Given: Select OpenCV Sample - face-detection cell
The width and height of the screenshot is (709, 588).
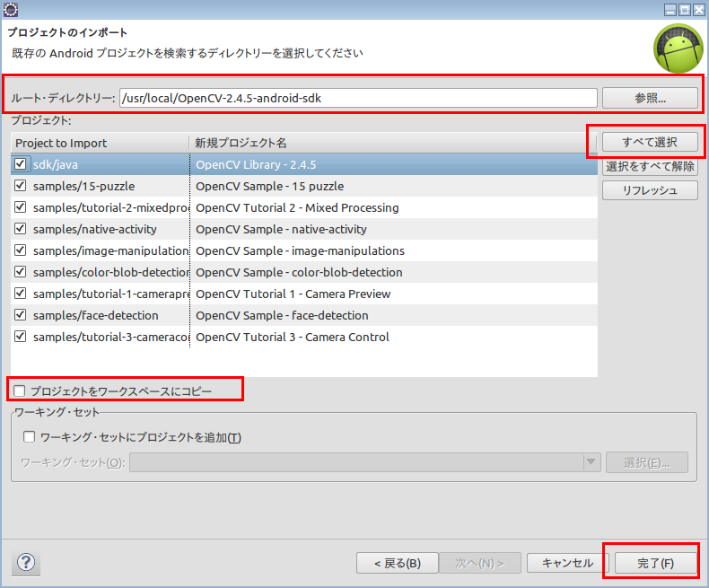Looking at the screenshot, I should pyautogui.click(x=393, y=315).
